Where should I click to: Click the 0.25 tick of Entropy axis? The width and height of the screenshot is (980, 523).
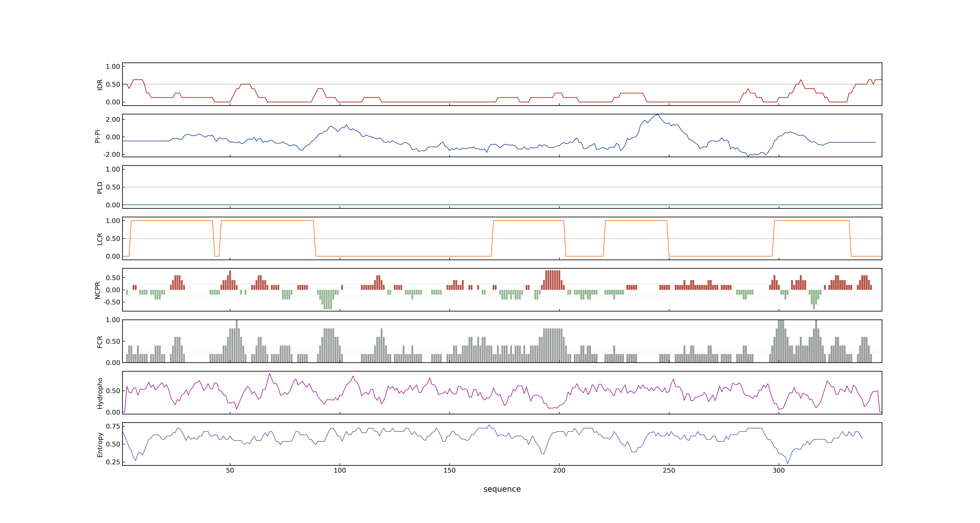coord(113,462)
